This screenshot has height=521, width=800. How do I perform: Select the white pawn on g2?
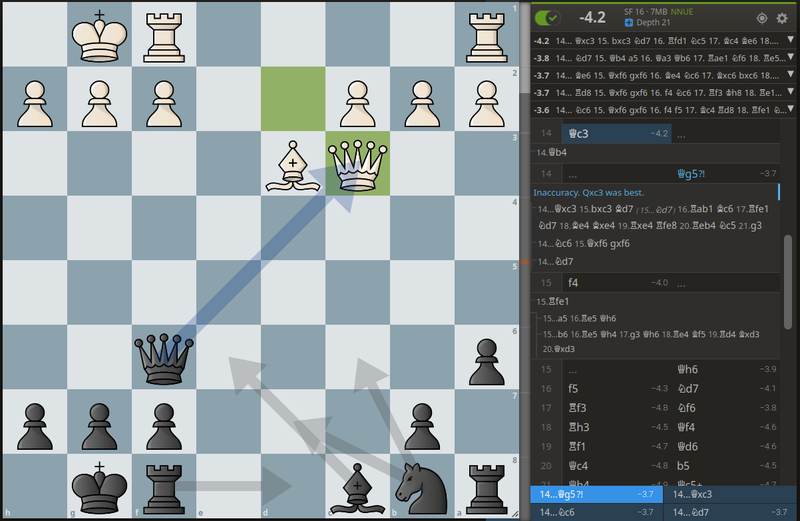click(99, 104)
